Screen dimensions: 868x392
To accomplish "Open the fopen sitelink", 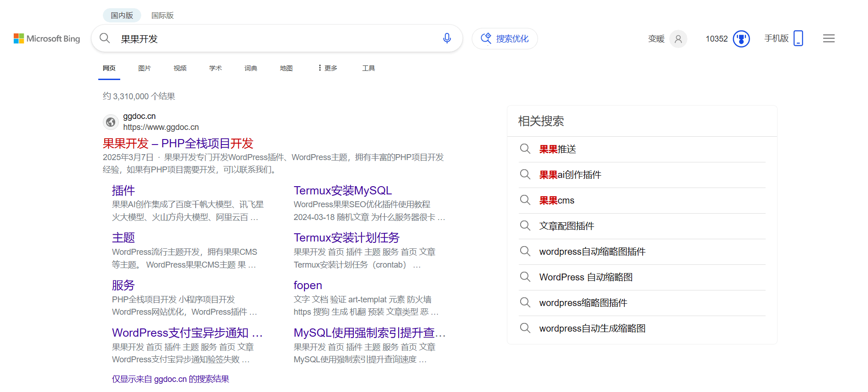I will [x=308, y=285].
